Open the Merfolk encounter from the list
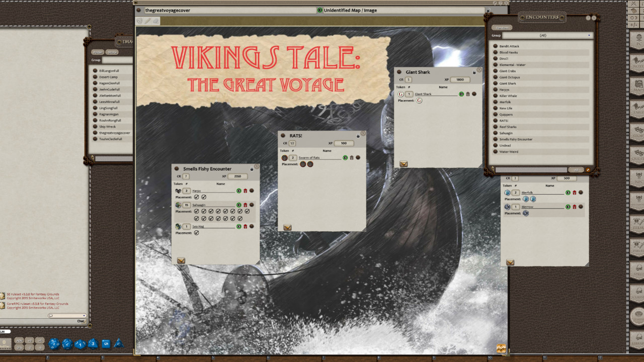The width and height of the screenshot is (644, 362). tap(506, 102)
